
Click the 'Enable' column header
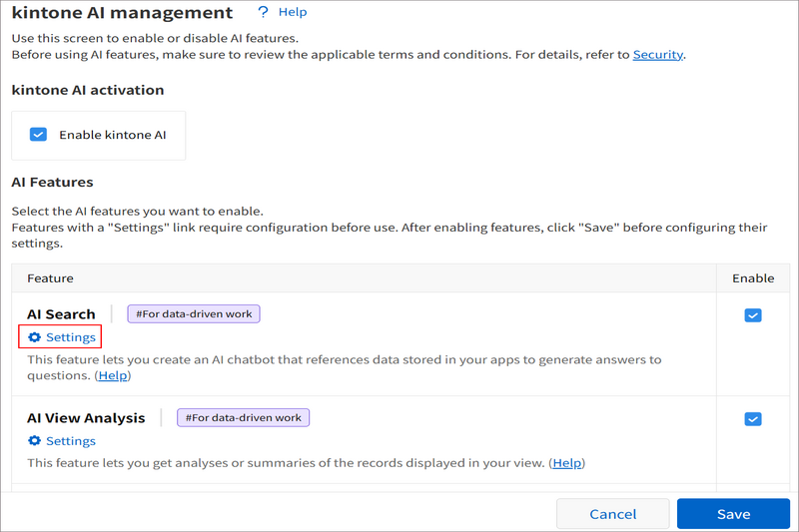(753, 277)
